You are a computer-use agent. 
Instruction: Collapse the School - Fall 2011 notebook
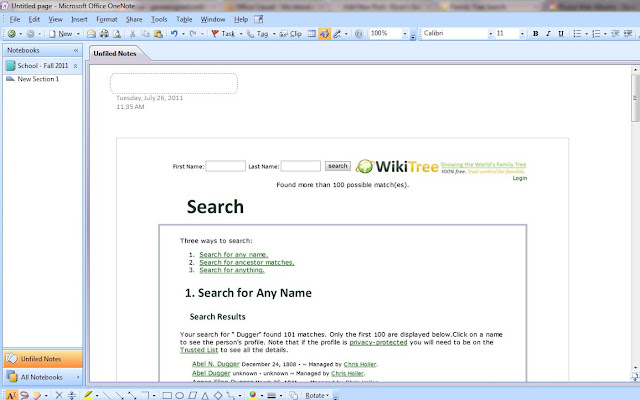(x=76, y=66)
